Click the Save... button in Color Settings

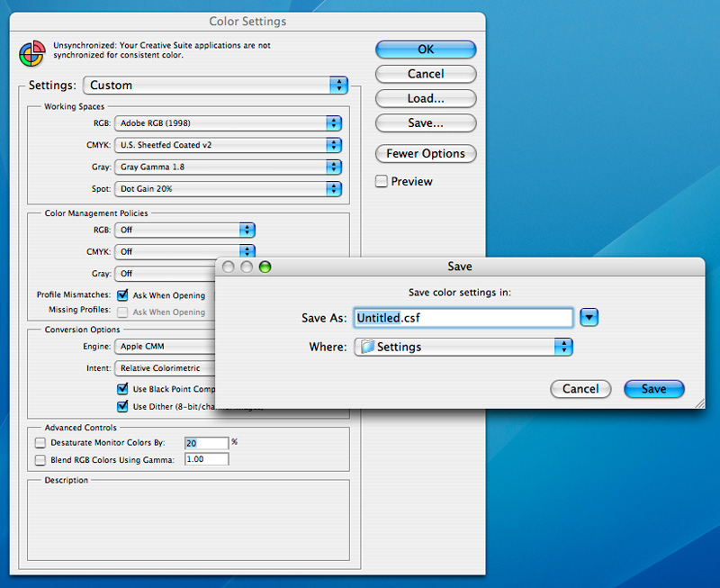[x=426, y=123]
